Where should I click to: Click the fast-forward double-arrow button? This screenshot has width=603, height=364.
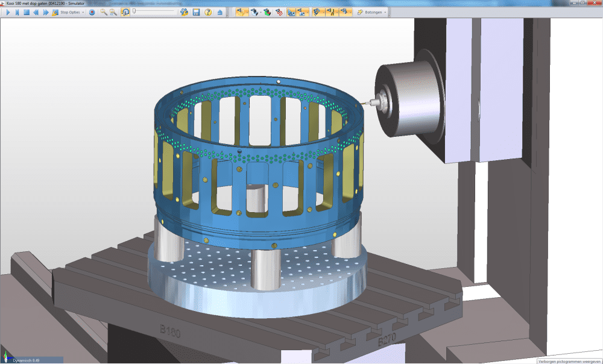(45, 12)
